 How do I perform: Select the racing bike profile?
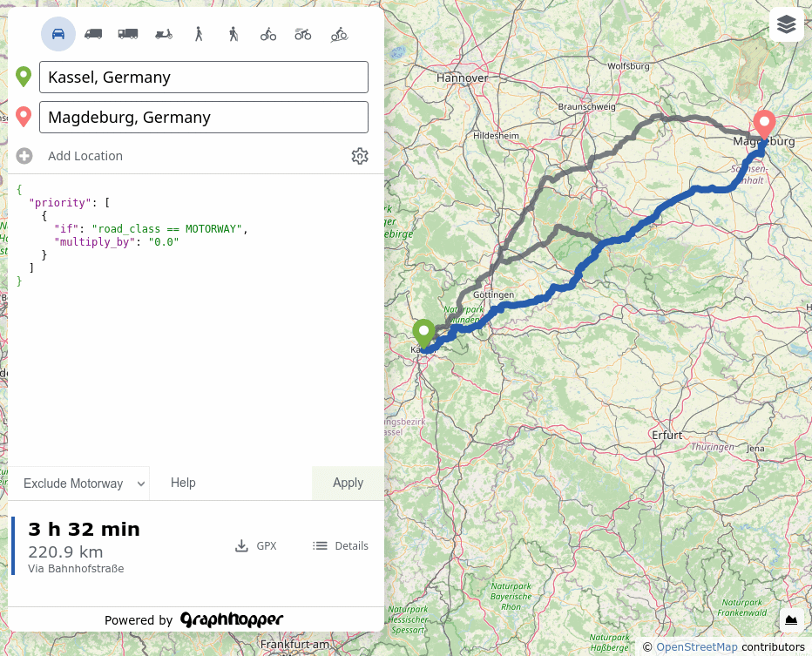[x=303, y=34]
